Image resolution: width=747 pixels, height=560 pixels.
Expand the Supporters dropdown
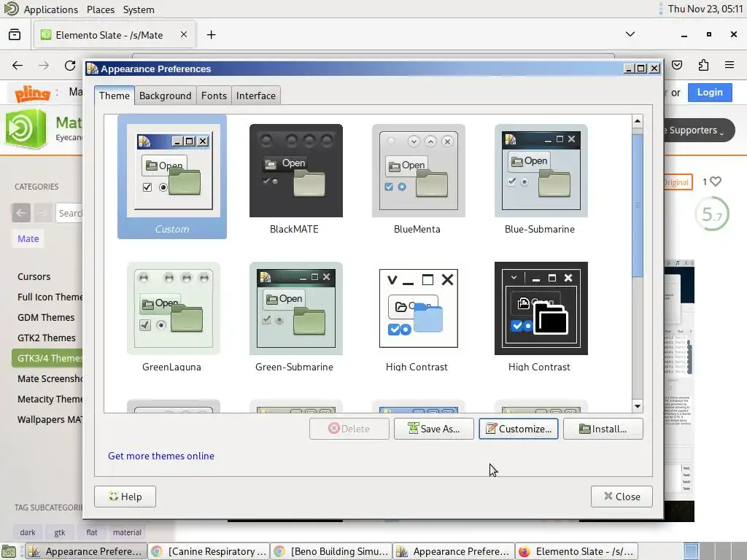(x=699, y=131)
